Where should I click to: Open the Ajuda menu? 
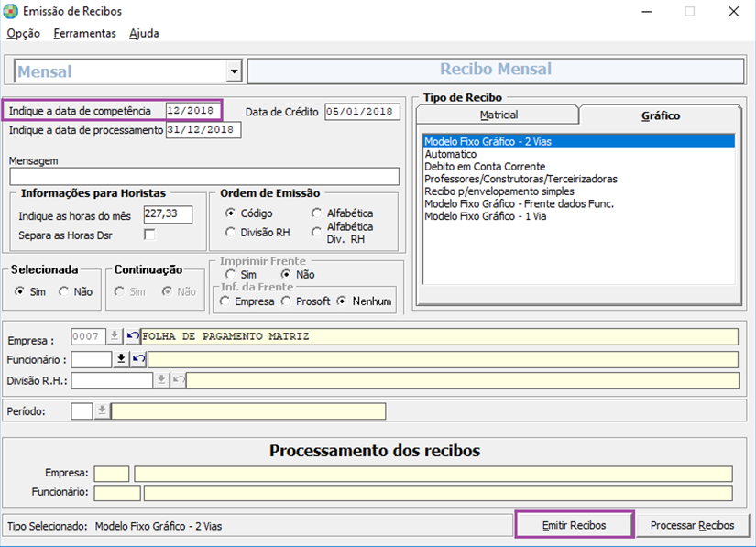tap(144, 33)
